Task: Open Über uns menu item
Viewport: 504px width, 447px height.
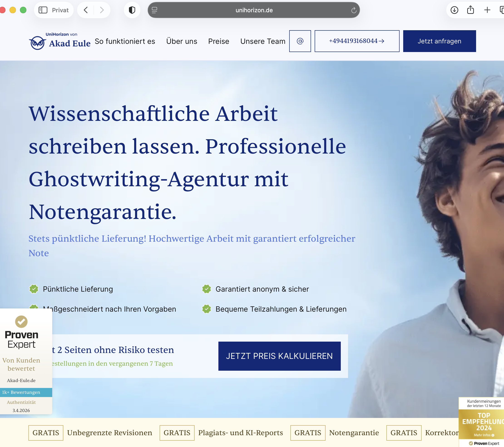Action: point(182,41)
